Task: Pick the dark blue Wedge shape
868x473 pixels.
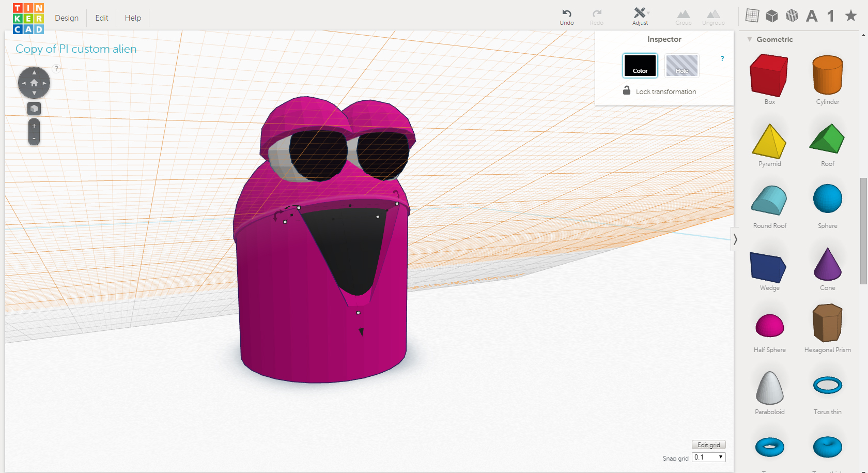Action: click(x=768, y=267)
